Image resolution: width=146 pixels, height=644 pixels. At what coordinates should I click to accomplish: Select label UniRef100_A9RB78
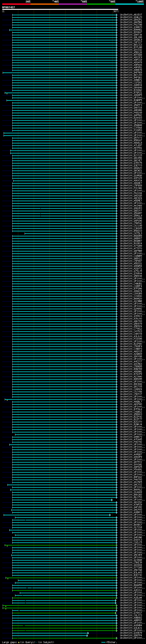click(x=131, y=70)
